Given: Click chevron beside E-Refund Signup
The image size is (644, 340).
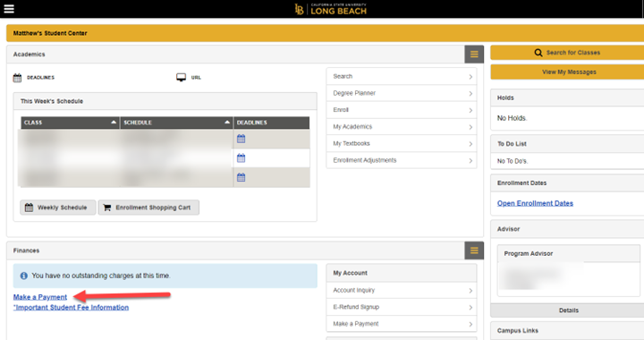Looking at the screenshot, I should pos(470,308).
